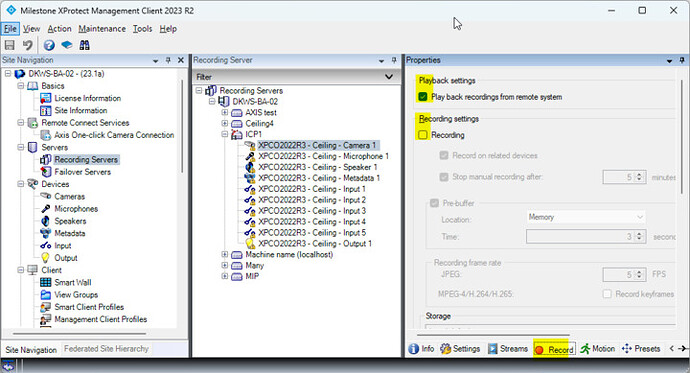This screenshot has width=690, height=373.
Task: Expand the MIP hardware node
Action: pyautogui.click(x=224, y=276)
